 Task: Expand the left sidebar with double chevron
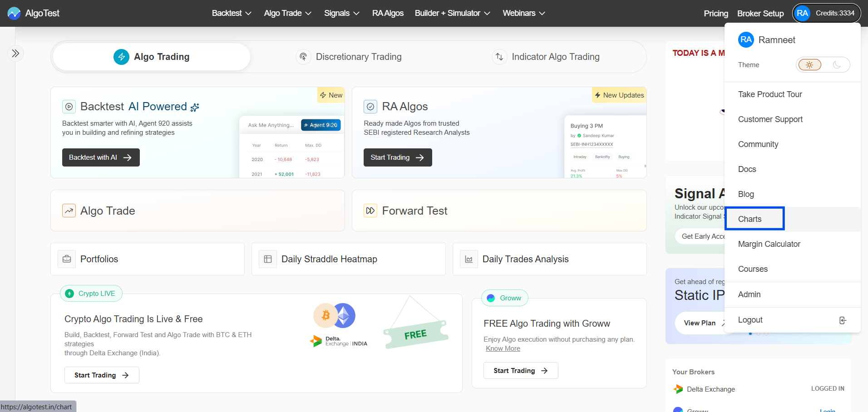point(15,54)
